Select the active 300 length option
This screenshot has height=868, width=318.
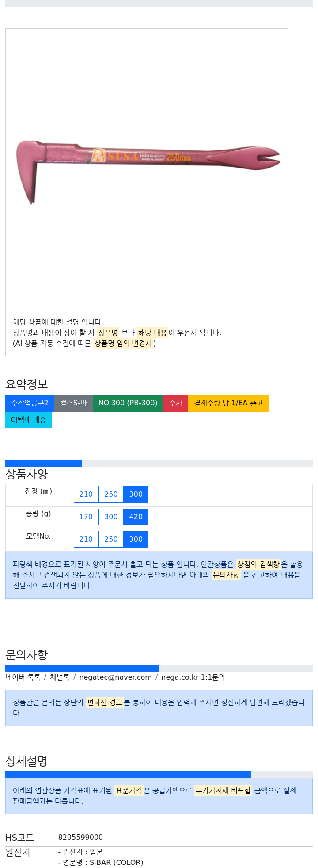(x=136, y=494)
